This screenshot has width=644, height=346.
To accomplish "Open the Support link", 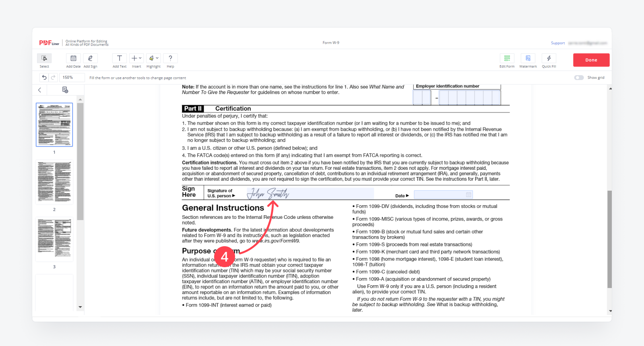I will tap(558, 43).
